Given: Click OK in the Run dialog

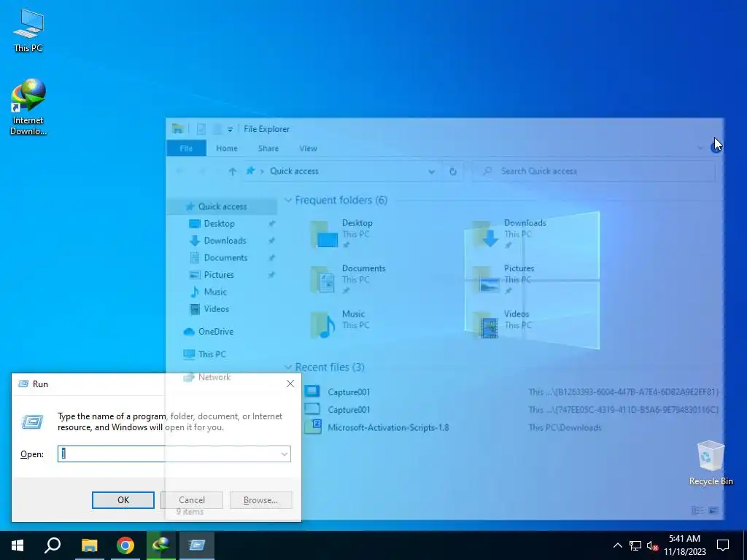Looking at the screenshot, I should tap(123, 500).
